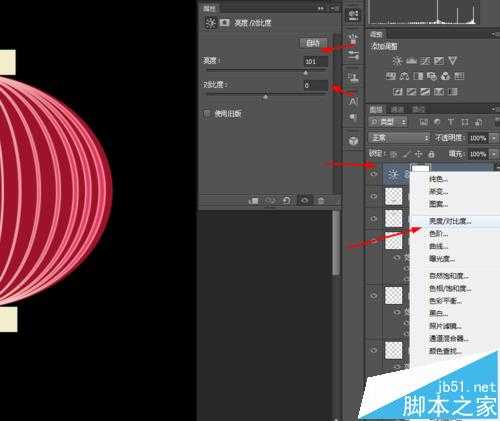Add a Vibrance adjustment (triangle icon)
500x421 pixels.
[x=452, y=61]
